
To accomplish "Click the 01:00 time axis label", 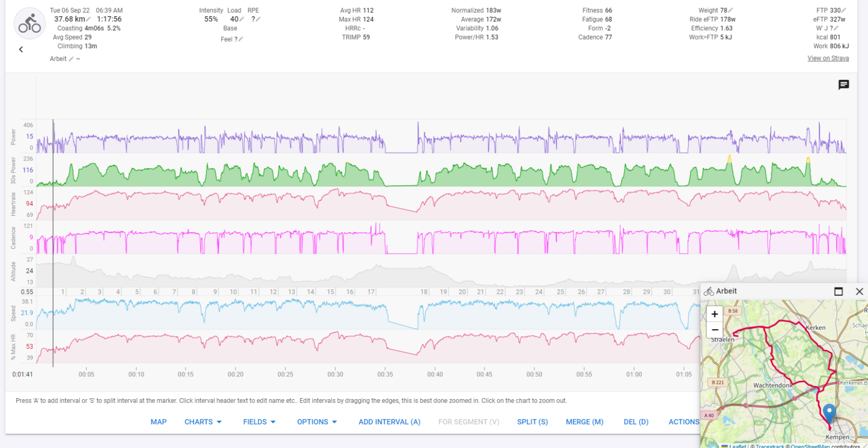I will [x=634, y=374].
